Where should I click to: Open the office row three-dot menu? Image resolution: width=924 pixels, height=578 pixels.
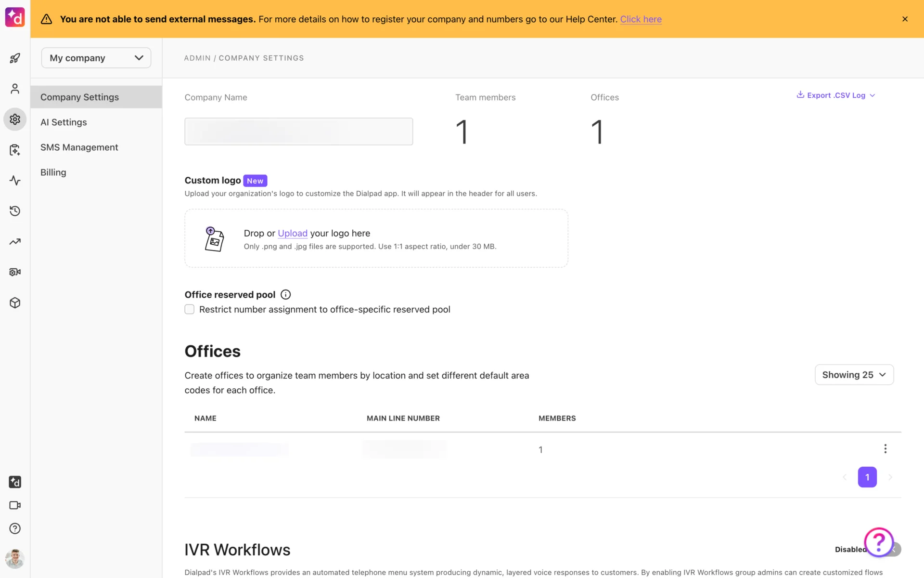click(885, 449)
